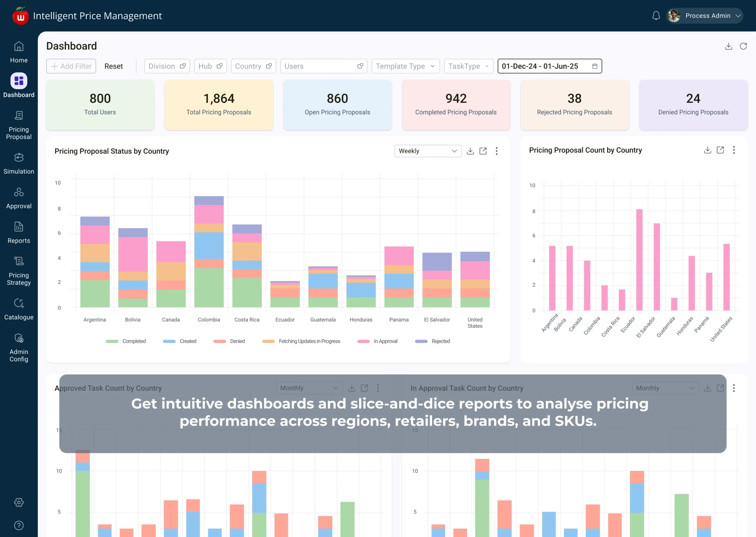
Task: Open the Pricing Proposal section
Action: (x=19, y=125)
